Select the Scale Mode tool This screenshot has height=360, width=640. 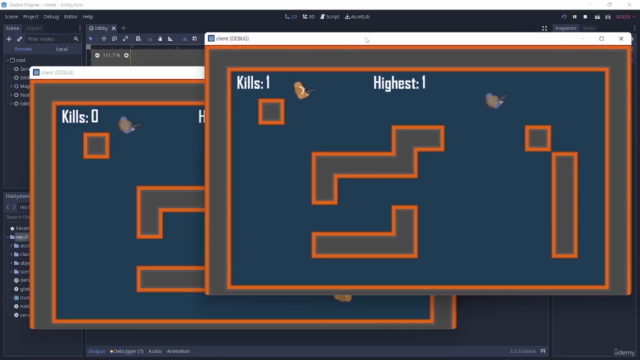pos(125,39)
